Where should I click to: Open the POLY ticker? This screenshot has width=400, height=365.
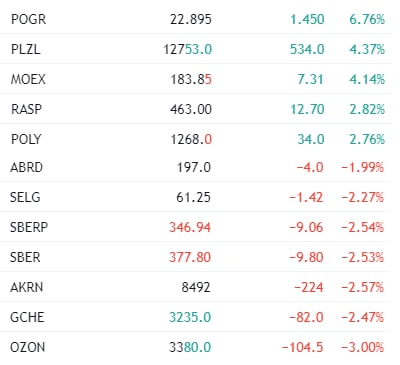click(26, 139)
